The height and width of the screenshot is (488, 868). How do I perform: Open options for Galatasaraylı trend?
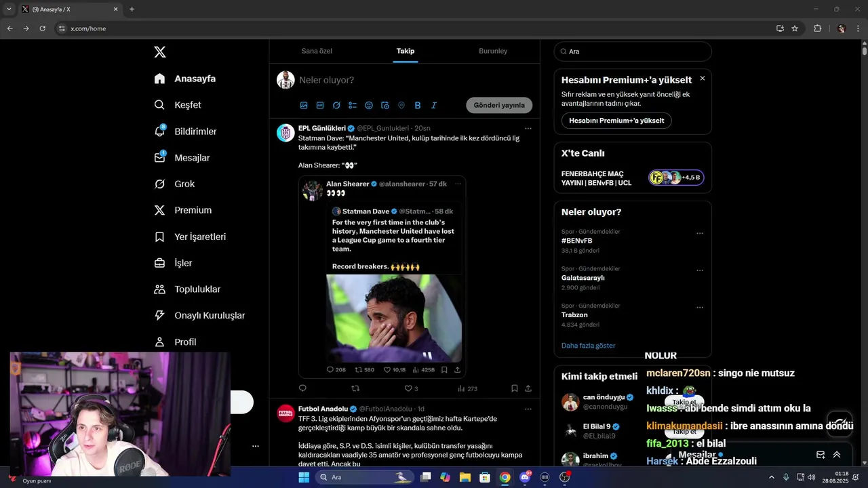(x=700, y=270)
